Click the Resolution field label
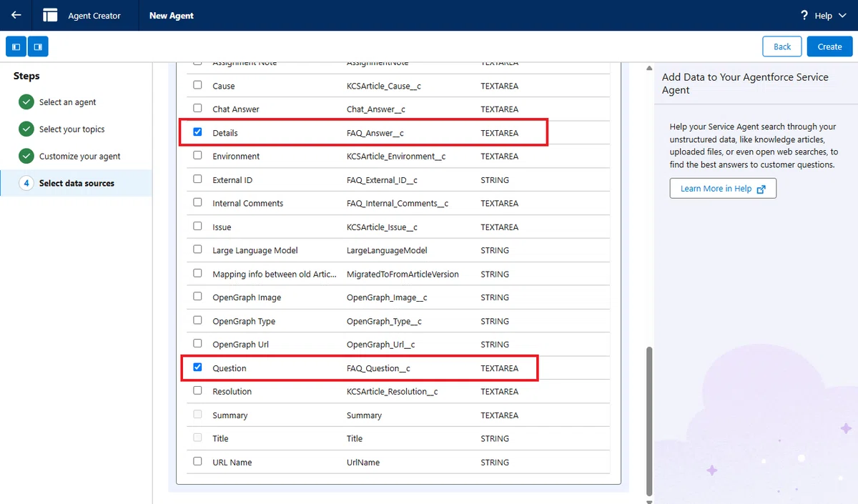Viewport: 858px width, 504px height. 232,392
